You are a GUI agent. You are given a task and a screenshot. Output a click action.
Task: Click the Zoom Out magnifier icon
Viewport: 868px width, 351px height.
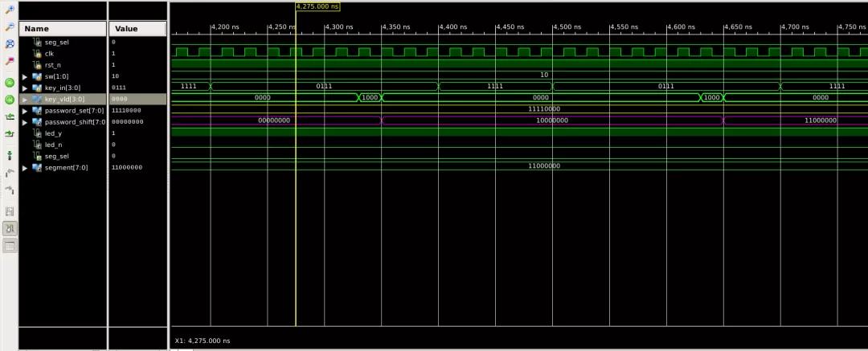point(10,27)
